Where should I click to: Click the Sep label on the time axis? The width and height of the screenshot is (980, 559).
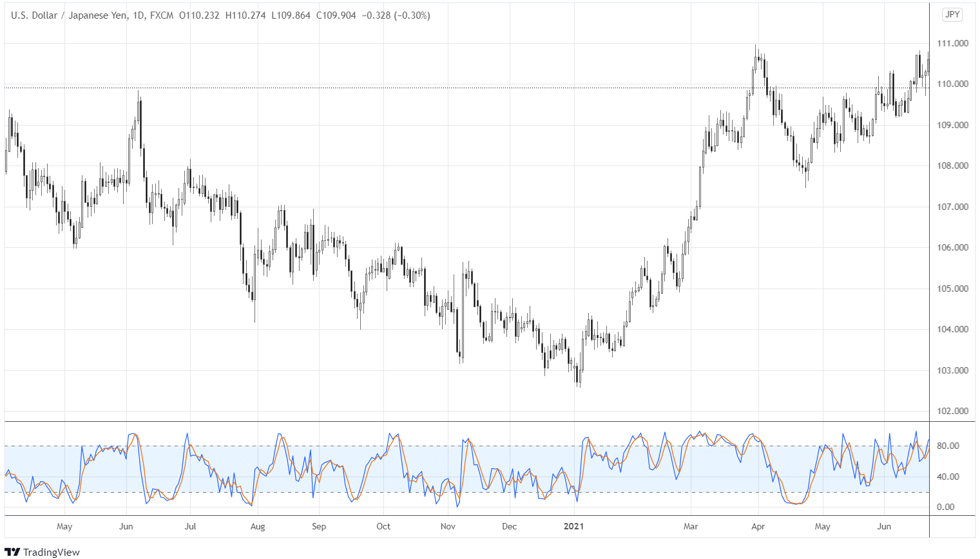coord(319,526)
